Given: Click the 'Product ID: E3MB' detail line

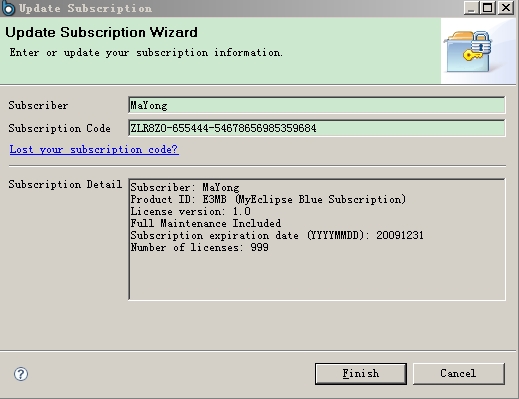Looking at the screenshot, I should pyautogui.click(x=268, y=199).
